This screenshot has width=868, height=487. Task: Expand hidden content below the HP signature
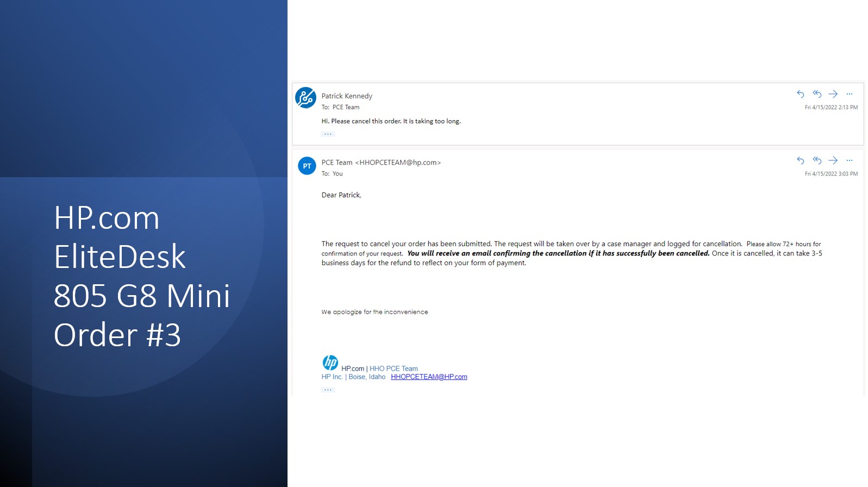click(328, 390)
